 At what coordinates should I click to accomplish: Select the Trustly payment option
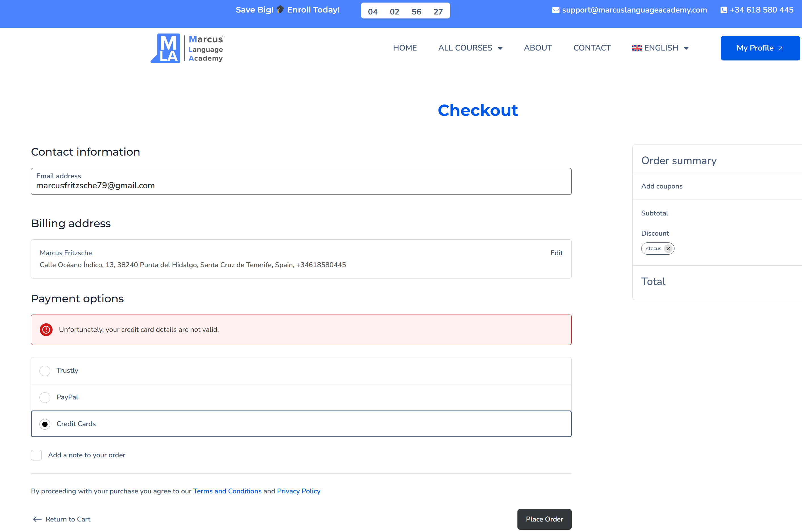coord(45,370)
